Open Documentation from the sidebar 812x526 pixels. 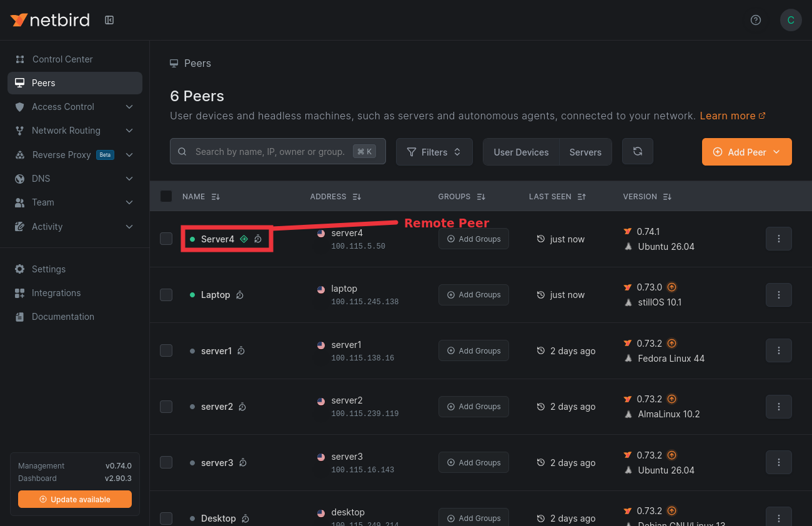75,317
